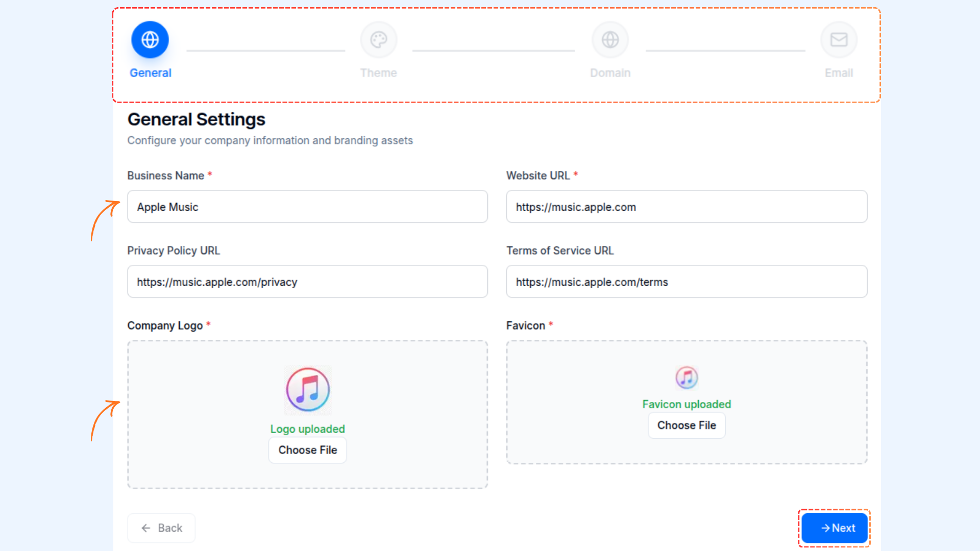Screen dimensions: 980x551
Task: Focus the Business Name input field
Action: click(x=307, y=207)
